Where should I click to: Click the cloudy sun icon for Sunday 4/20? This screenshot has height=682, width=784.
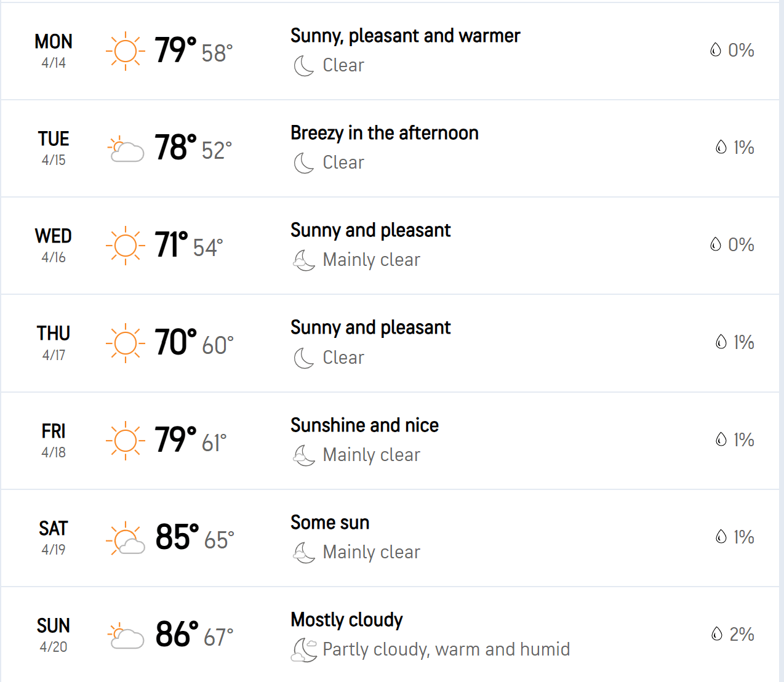pyautogui.click(x=126, y=636)
